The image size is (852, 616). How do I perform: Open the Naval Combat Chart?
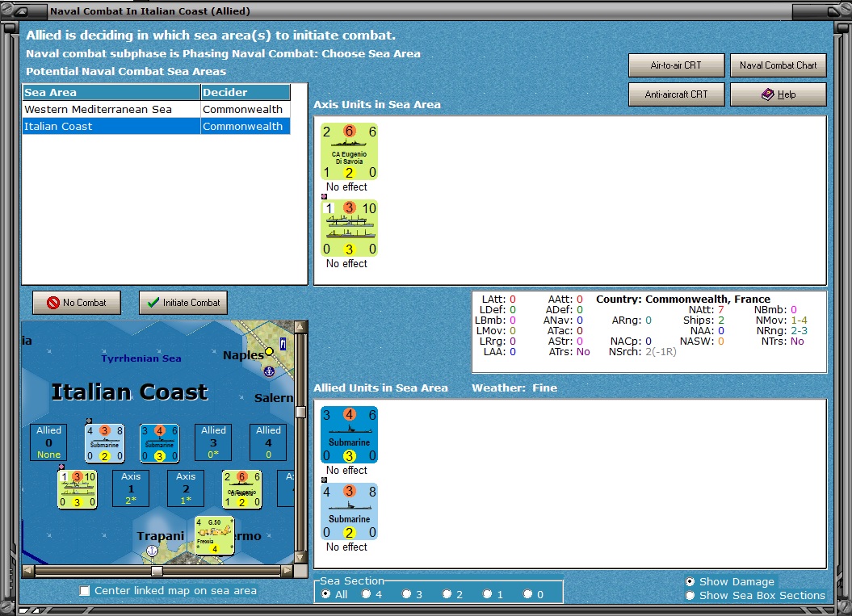click(778, 65)
